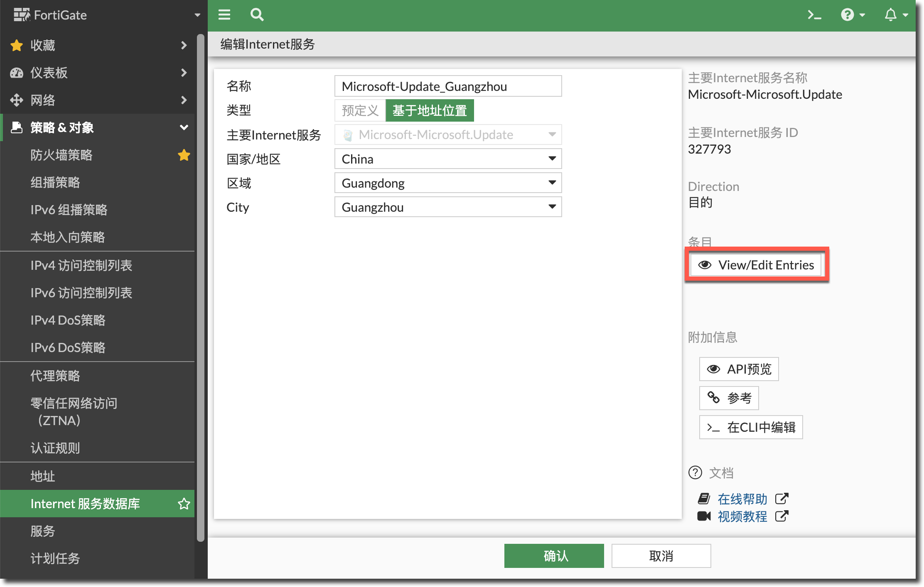924x587 pixels.
Task: Open the CLI console icon
Action: [814, 15]
